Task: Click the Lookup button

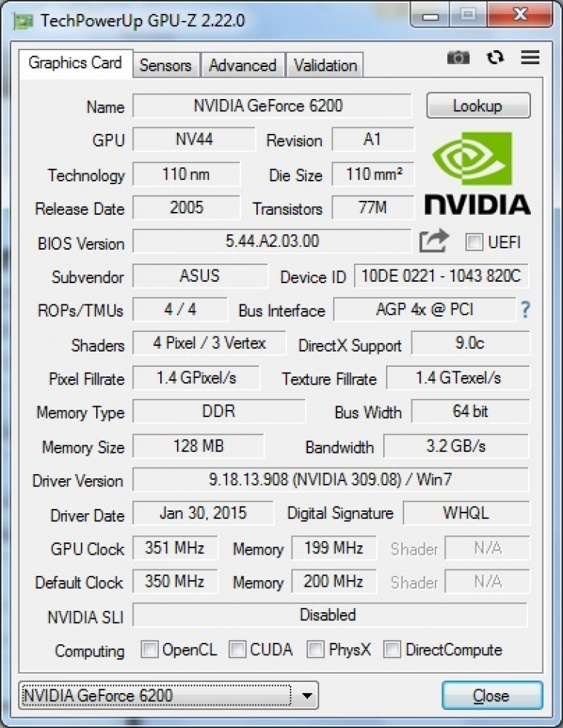Action: [x=478, y=106]
